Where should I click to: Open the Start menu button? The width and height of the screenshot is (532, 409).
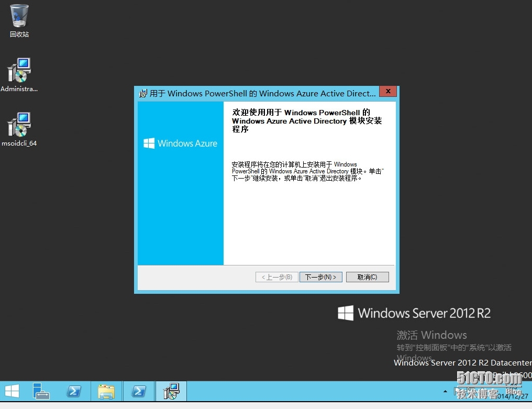[12, 391]
